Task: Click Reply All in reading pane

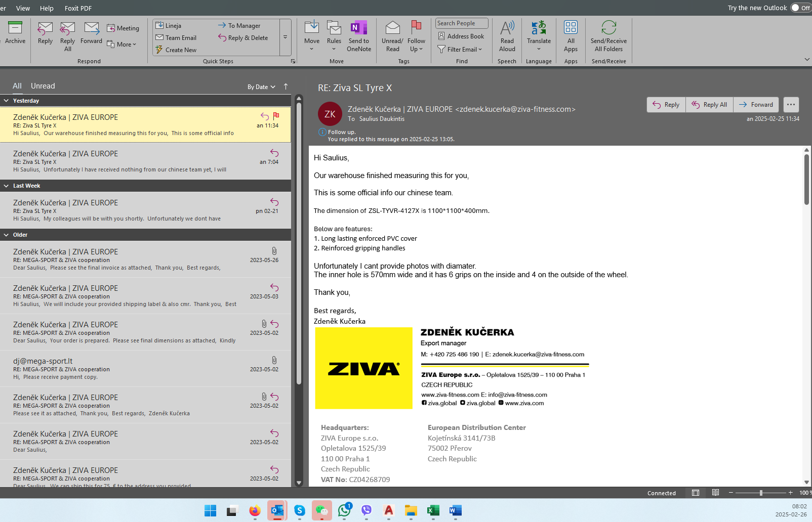Action: pyautogui.click(x=709, y=105)
